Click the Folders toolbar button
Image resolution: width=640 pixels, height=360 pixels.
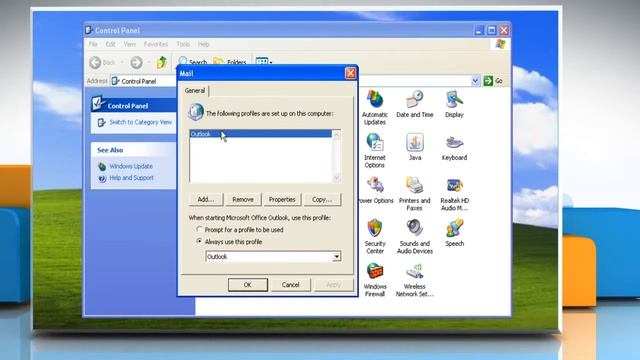click(230, 62)
